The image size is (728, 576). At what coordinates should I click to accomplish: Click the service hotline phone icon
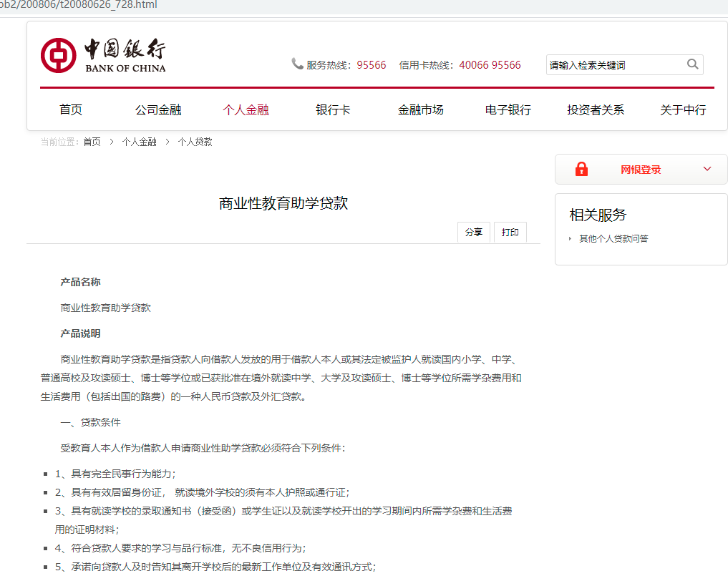coord(297,64)
